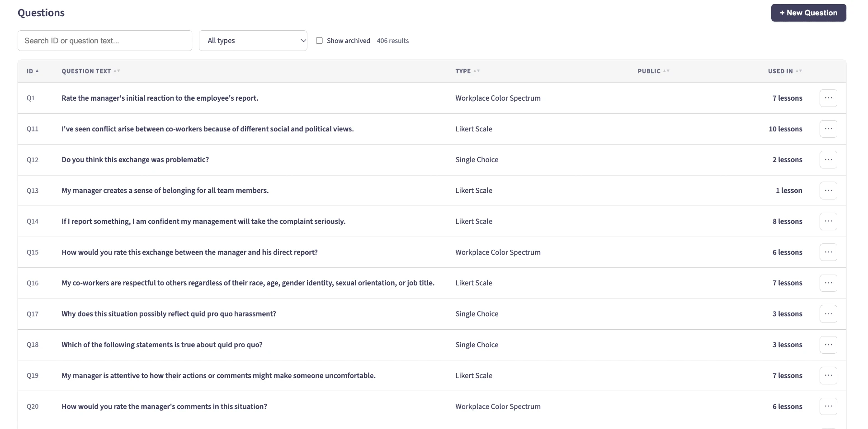
Task: Sort by the Question Text column header
Action: pos(90,71)
